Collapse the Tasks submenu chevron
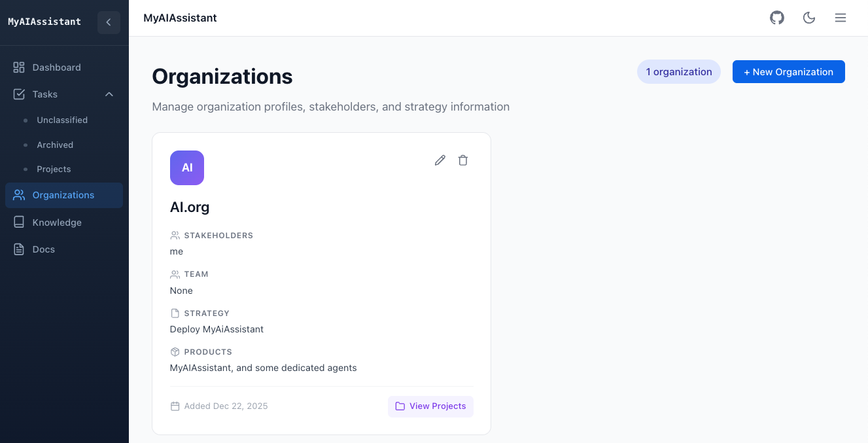The width and height of the screenshot is (868, 443). [x=109, y=94]
